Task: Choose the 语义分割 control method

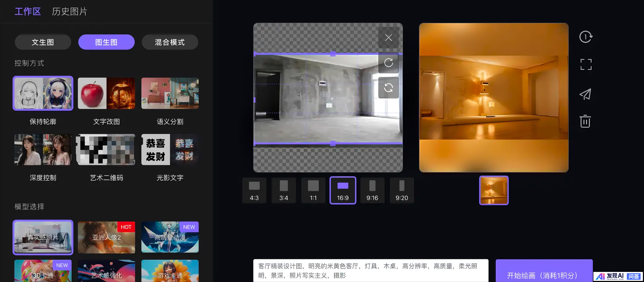Action: click(170, 93)
